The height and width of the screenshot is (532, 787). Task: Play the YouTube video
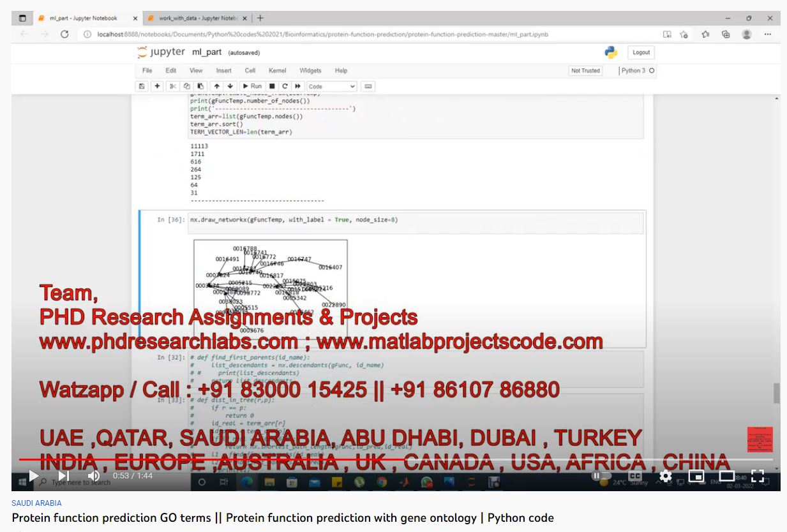point(33,475)
